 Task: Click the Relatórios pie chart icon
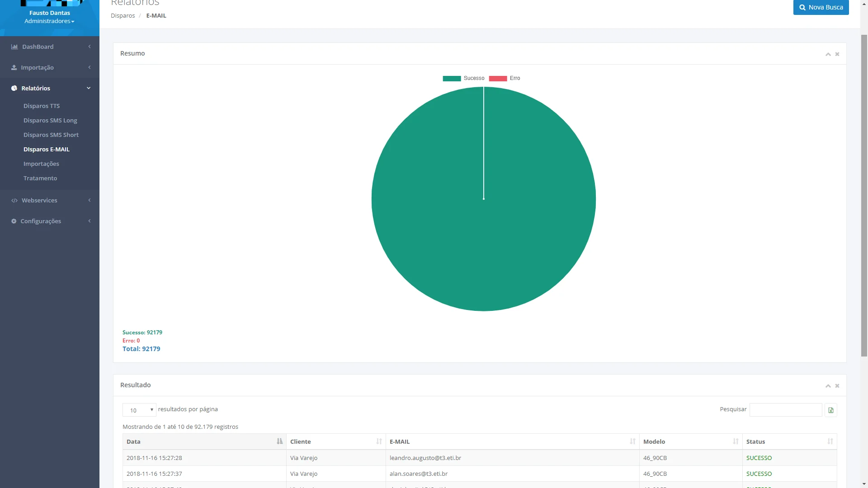[14, 89]
